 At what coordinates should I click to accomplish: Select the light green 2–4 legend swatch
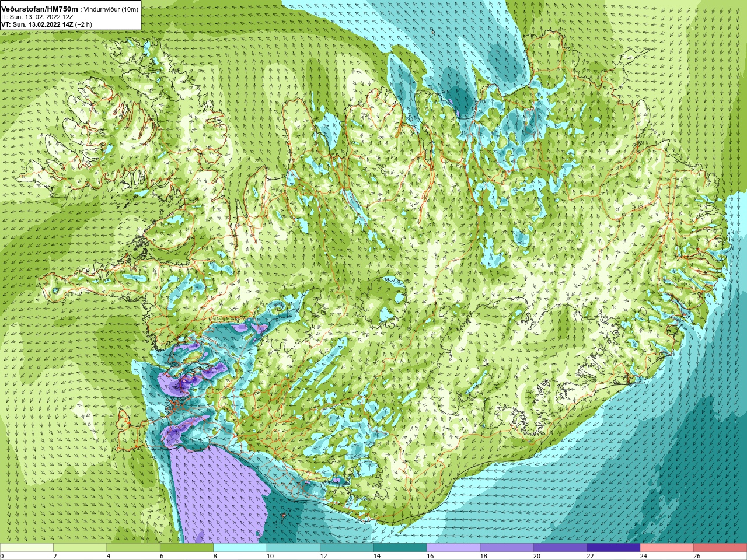click(x=80, y=548)
